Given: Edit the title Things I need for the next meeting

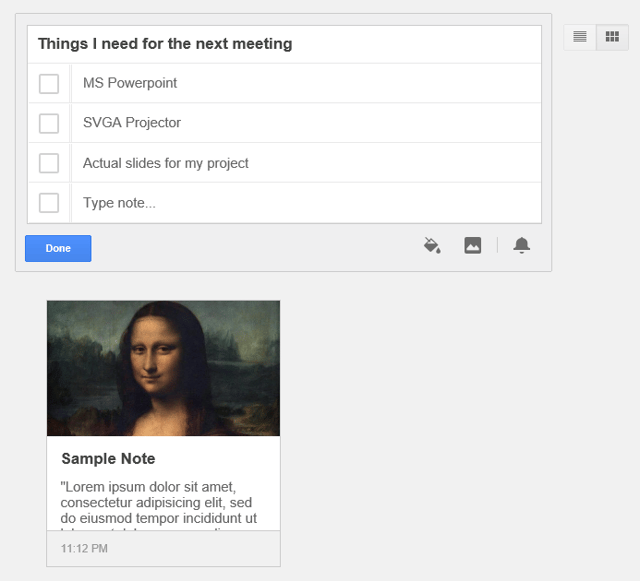Looking at the screenshot, I should pyautogui.click(x=165, y=44).
